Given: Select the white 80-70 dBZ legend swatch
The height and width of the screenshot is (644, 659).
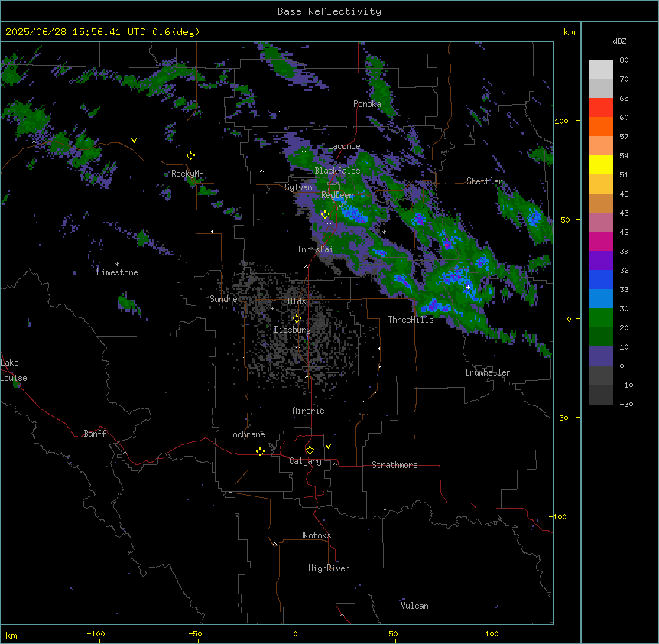Looking at the screenshot, I should pos(601,70).
